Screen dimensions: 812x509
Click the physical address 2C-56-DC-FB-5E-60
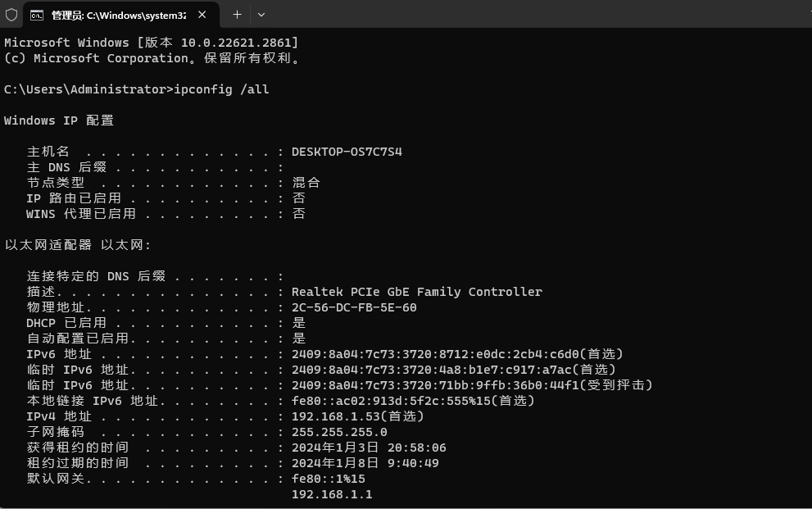click(x=354, y=307)
